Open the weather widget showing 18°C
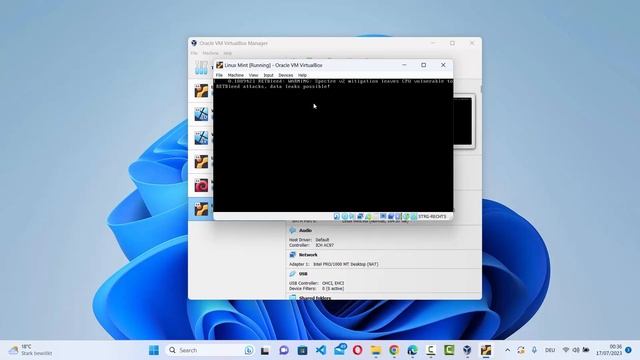This screenshot has width=640, height=360. 31,350
